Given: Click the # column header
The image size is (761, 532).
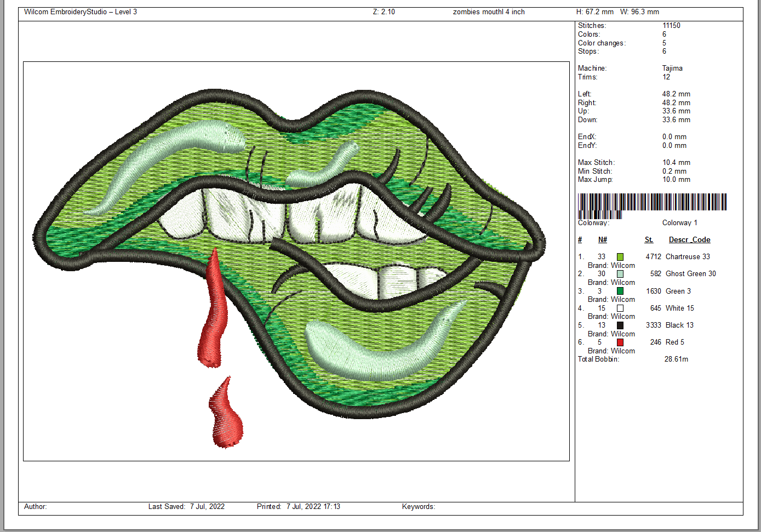Looking at the screenshot, I should (580, 240).
